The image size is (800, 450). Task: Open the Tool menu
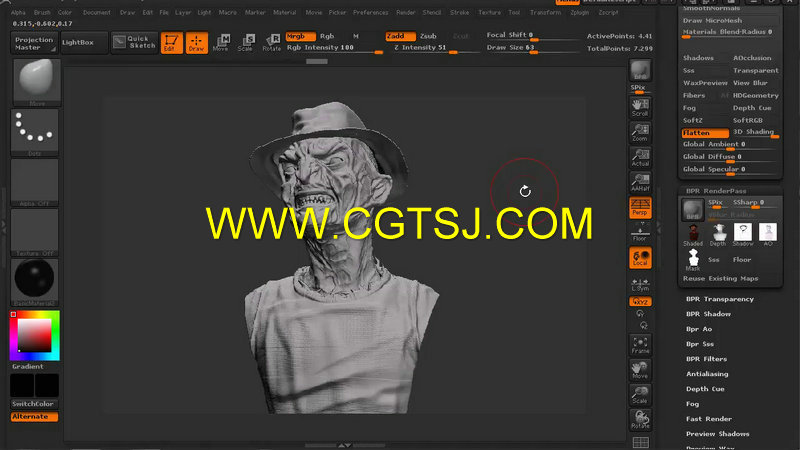point(514,12)
